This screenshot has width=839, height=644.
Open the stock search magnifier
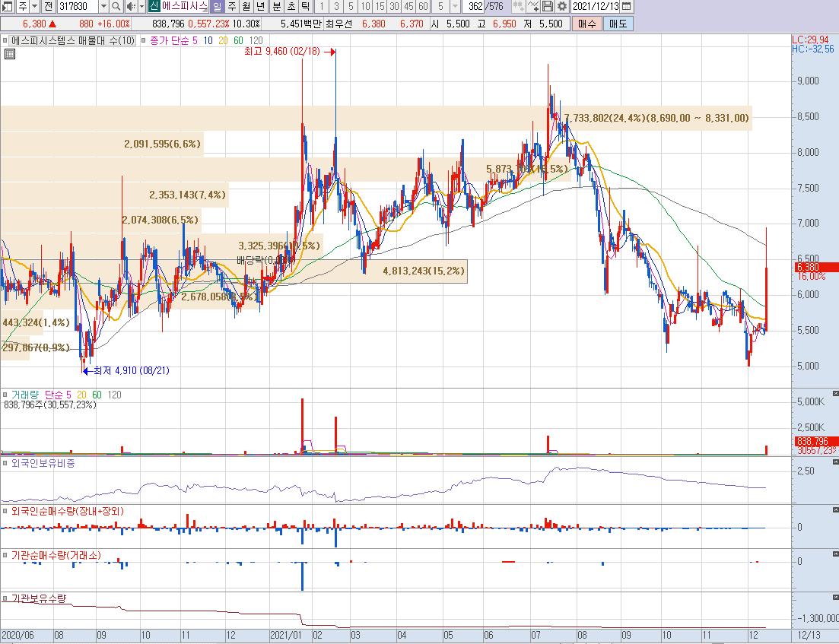[x=116, y=6]
